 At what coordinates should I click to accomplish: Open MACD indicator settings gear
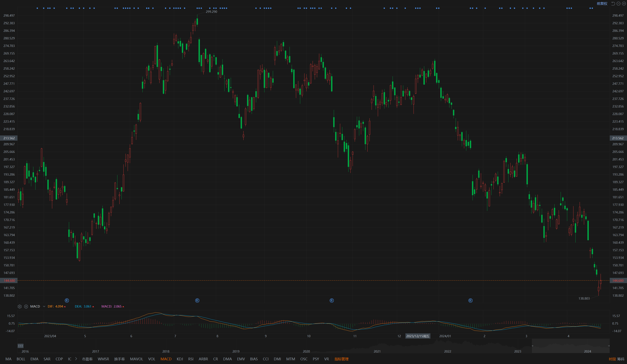coord(20,306)
